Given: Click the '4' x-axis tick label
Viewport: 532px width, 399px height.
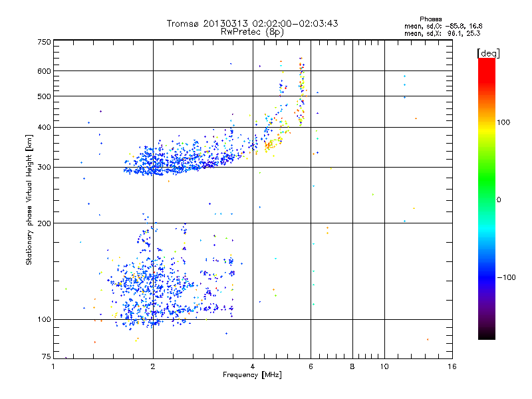Looking at the screenshot, I should tap(253, 366).
